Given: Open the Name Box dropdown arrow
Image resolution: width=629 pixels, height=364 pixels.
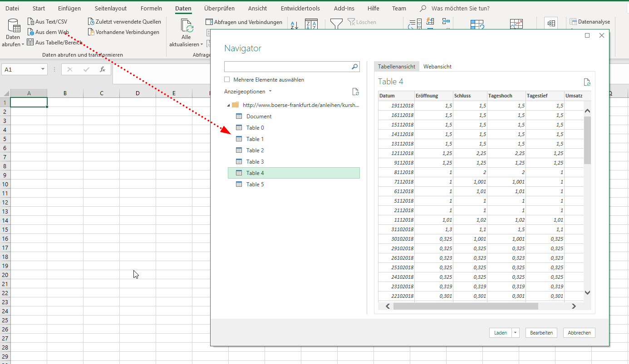Looking at the screenshot, I should [x=43, y=69].
